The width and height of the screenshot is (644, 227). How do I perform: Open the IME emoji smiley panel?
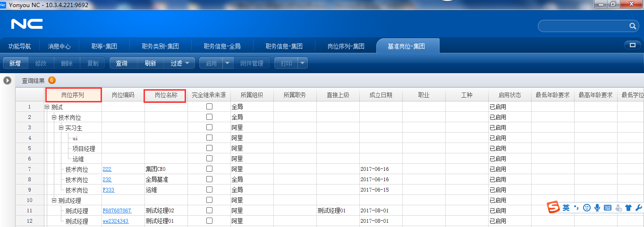(x=586, y=208)
